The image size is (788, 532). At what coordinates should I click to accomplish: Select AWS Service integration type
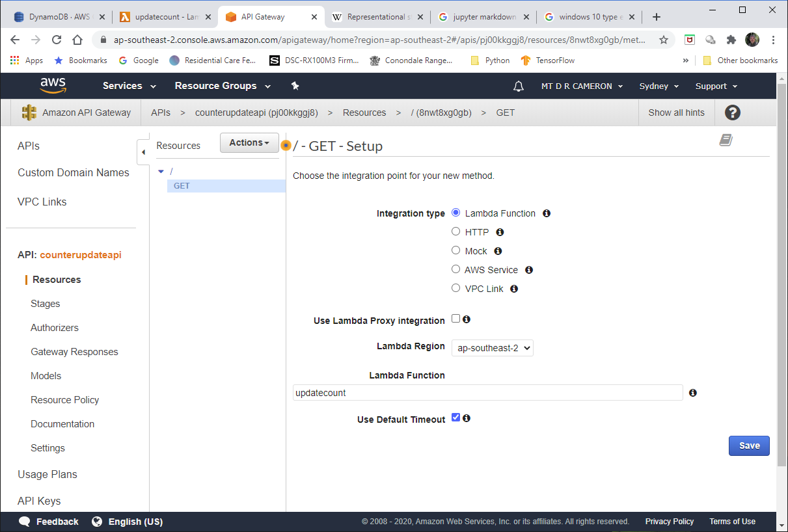pos(456,269)
